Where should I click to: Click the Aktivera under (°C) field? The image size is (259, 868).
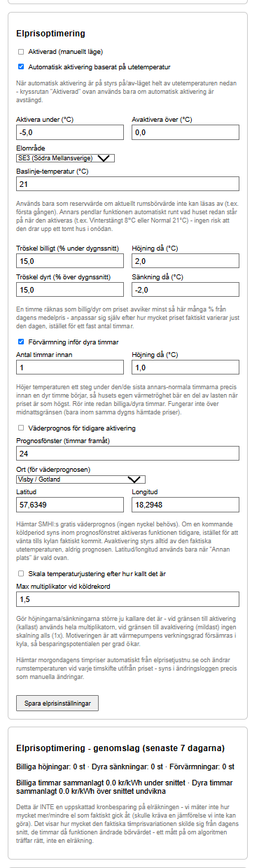click(70, 132)
